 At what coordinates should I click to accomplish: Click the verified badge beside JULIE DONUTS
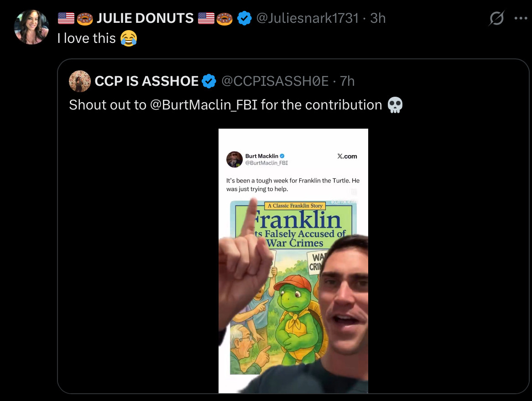tap(245, 19)
